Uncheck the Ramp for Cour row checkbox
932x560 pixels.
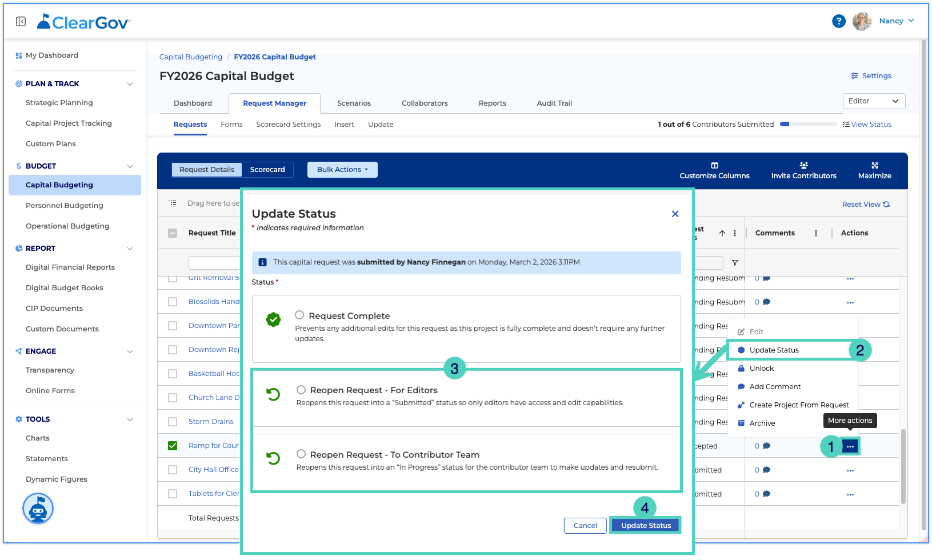[x=173, y=446]
